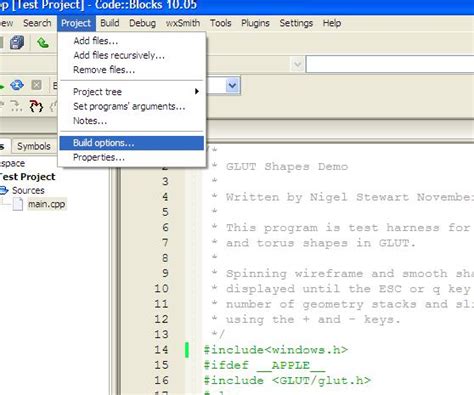
Task: Click the file icon beside main.cpp
Action: click(18, 204)
